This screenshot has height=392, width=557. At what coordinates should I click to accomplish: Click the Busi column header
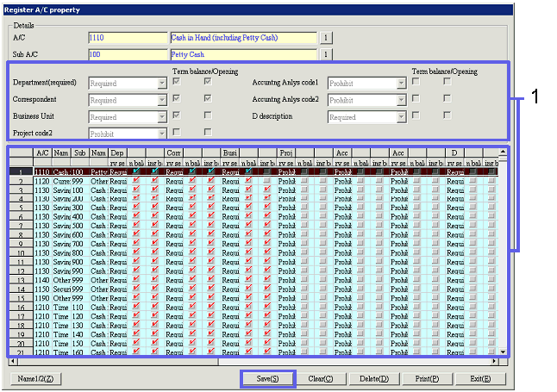[x=230, y=153]
